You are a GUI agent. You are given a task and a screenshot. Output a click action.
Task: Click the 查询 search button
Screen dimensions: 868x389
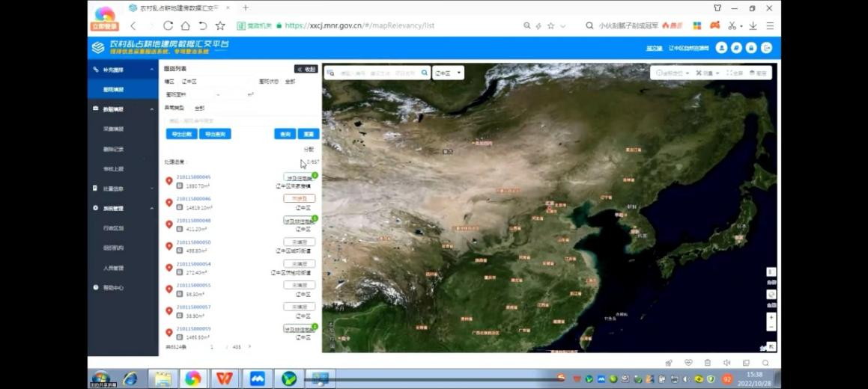pyautogui.click(x=285, y=134)
